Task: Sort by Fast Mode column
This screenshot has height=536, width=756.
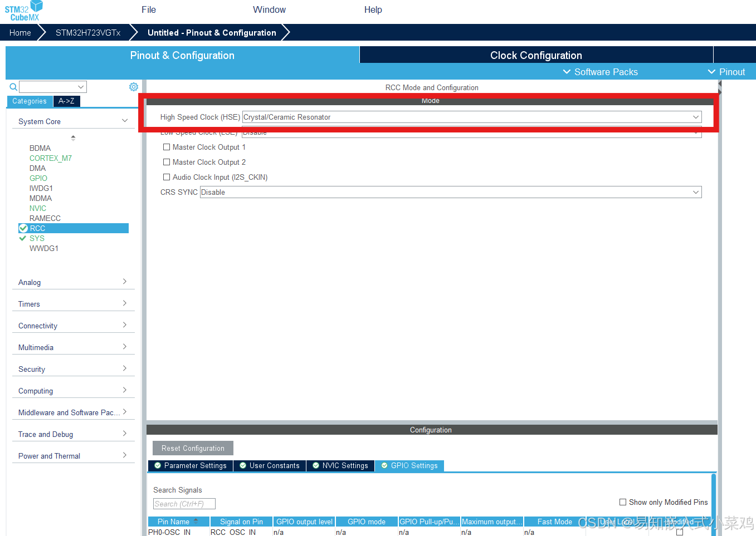Action: coord(554,522)
